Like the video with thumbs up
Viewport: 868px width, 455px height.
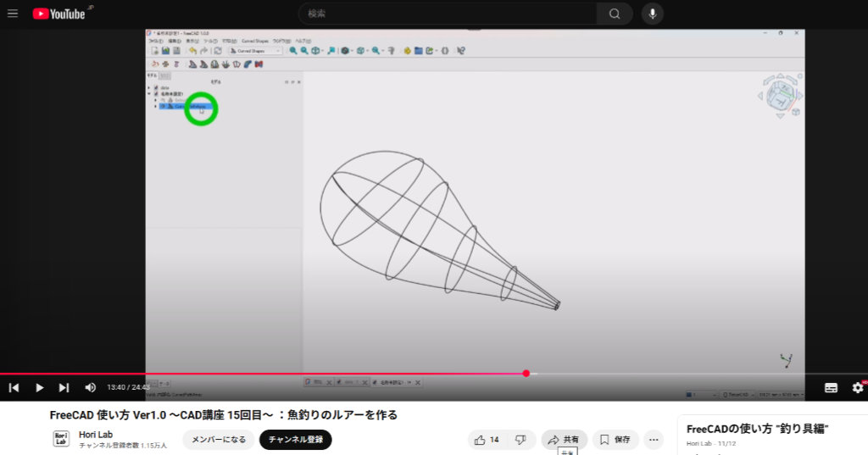(487, 440)
